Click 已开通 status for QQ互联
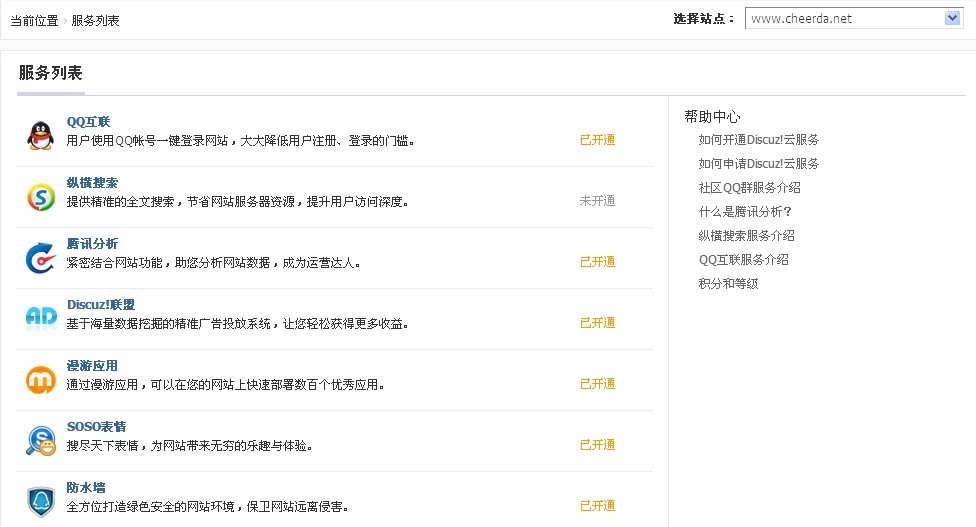Screen dimensions: 976x527 tap(598, 140)
